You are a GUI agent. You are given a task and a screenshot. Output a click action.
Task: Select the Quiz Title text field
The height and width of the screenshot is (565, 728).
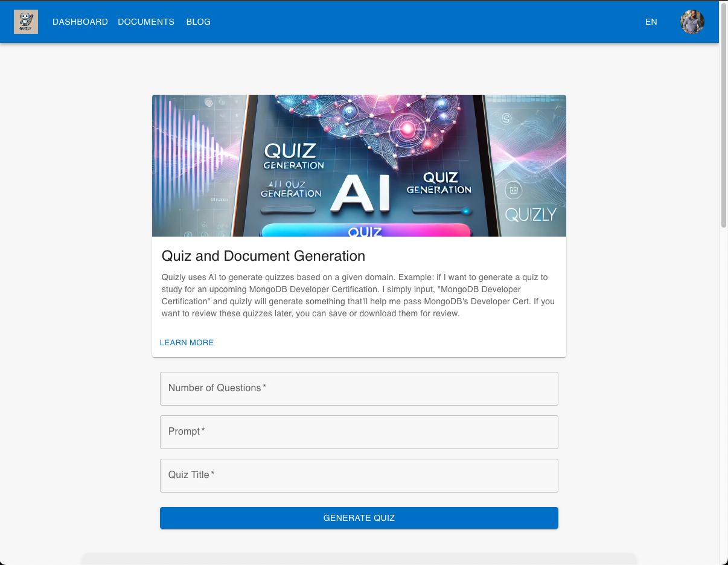point(359,476)
